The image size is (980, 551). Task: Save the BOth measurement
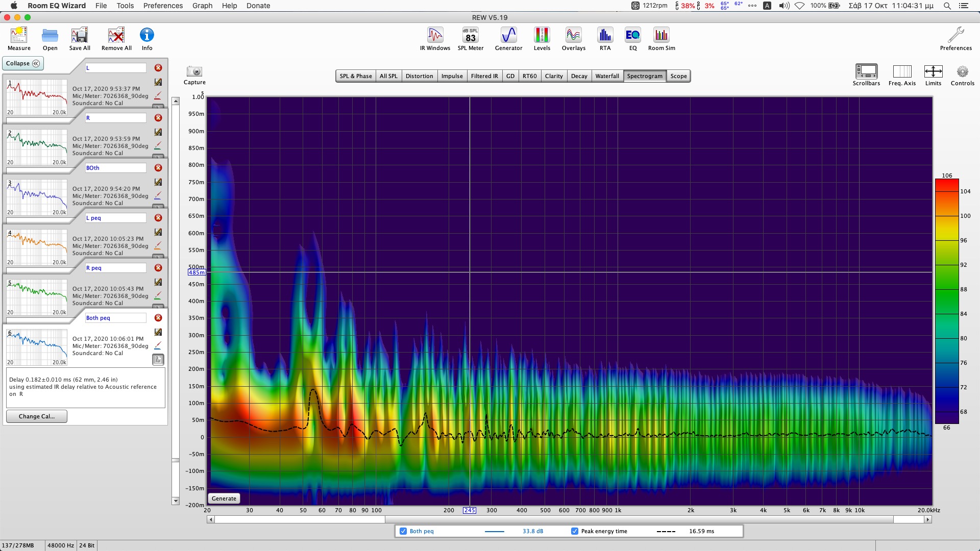point(158,182)
